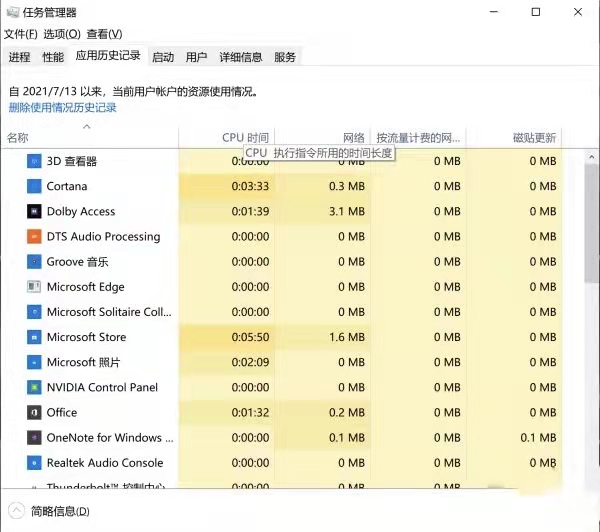Click the 0:05:50 CPU time value
Image resolution: width=600 pixels, height=532 pixels.
pos(250,337)
